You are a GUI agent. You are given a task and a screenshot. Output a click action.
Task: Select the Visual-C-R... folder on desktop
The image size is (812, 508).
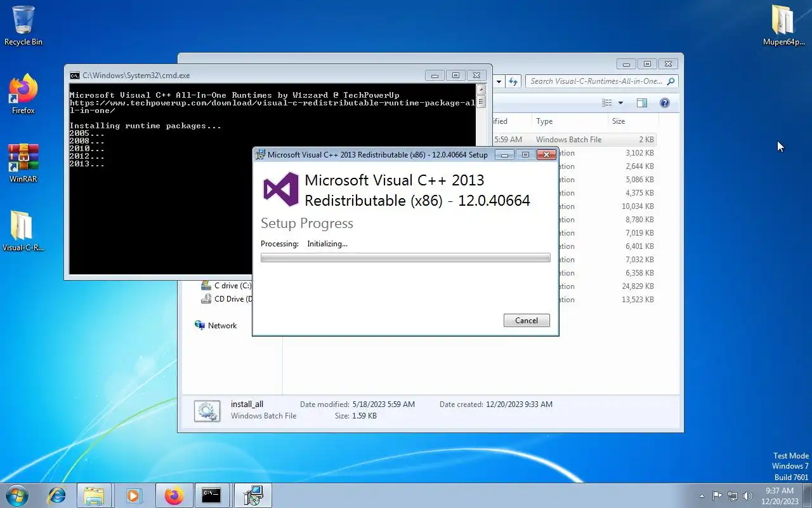(x=23, y=231)
